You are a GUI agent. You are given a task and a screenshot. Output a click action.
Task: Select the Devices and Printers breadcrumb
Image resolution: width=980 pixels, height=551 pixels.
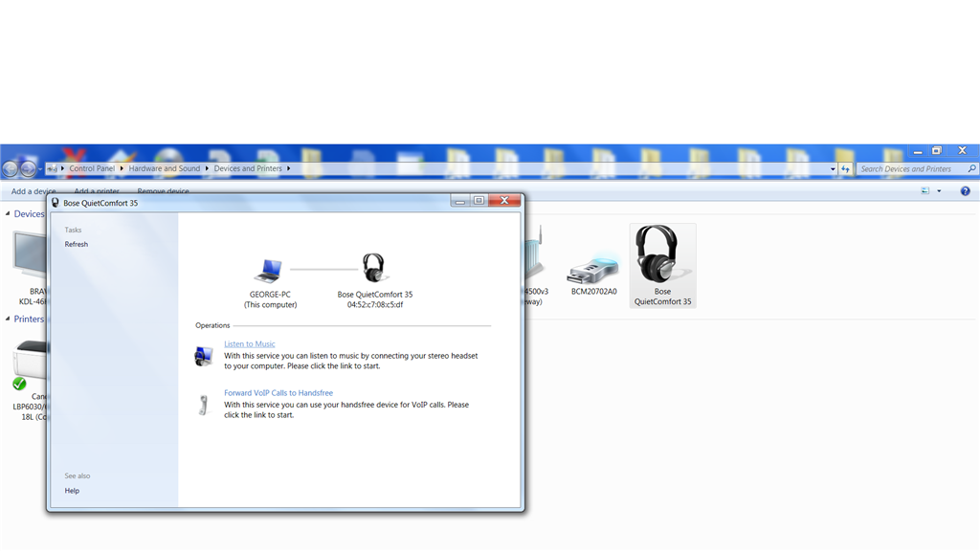coord(248,168)
